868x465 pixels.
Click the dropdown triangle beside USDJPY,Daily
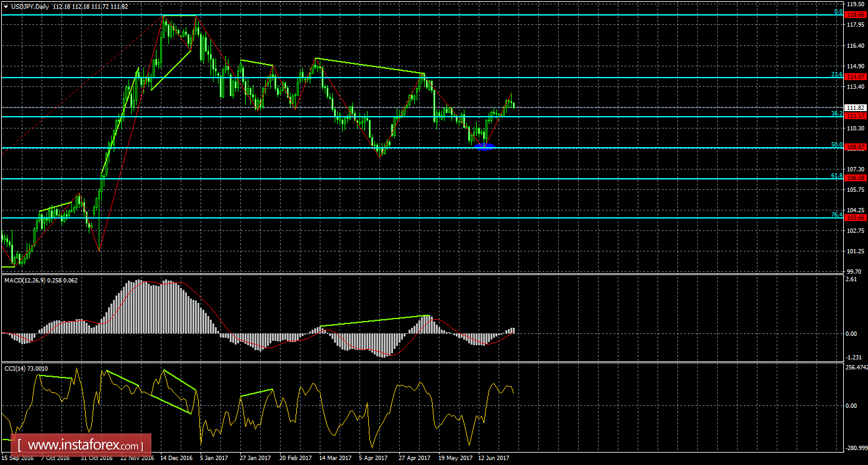6,6
